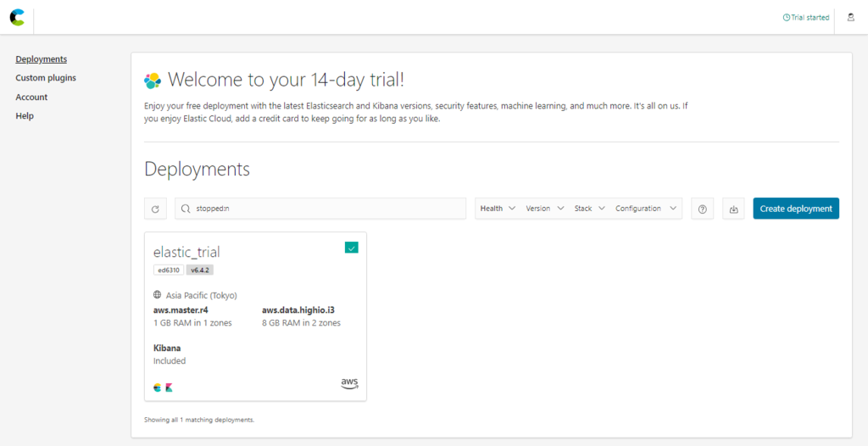Expand the Version filter dropdown

pyautogui.click(x=545, y=209)
